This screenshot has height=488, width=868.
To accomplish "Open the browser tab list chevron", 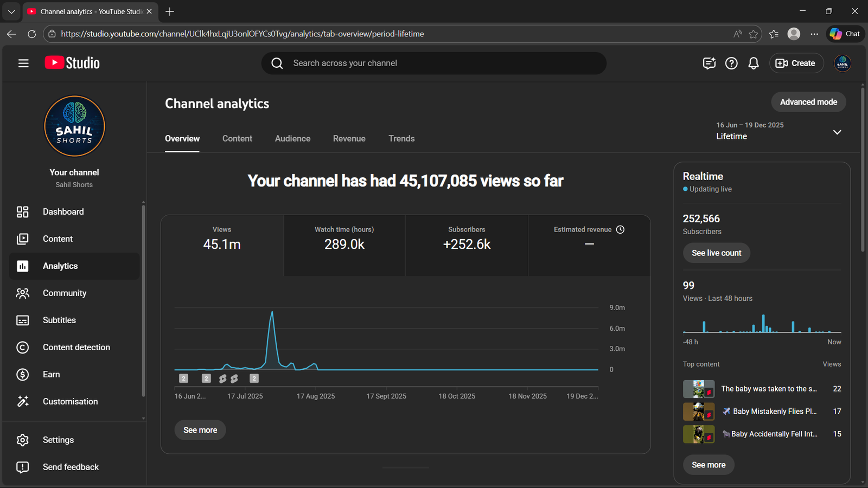I will 11,11.
